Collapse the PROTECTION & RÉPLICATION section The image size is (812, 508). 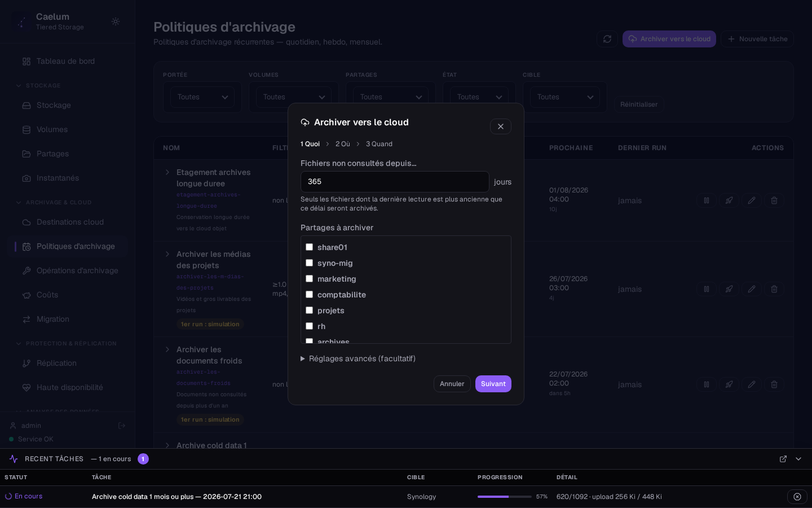point(66,343)
